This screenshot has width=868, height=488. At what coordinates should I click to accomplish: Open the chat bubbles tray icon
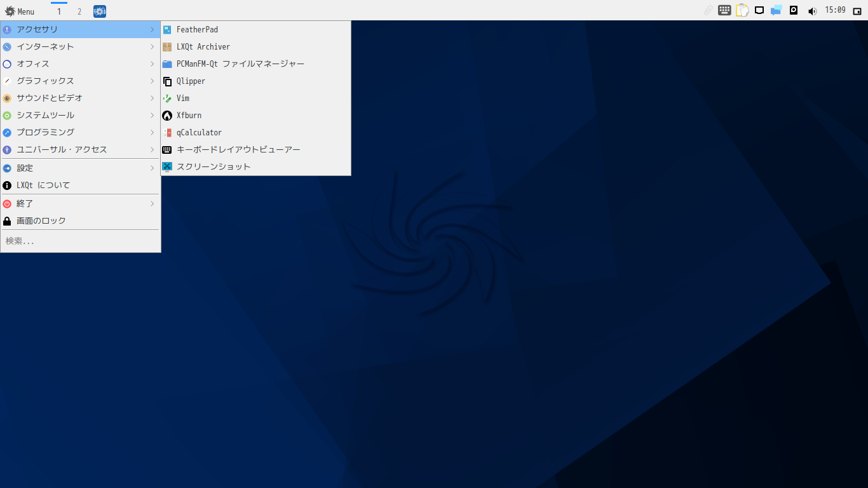click(x=776, y=10)
